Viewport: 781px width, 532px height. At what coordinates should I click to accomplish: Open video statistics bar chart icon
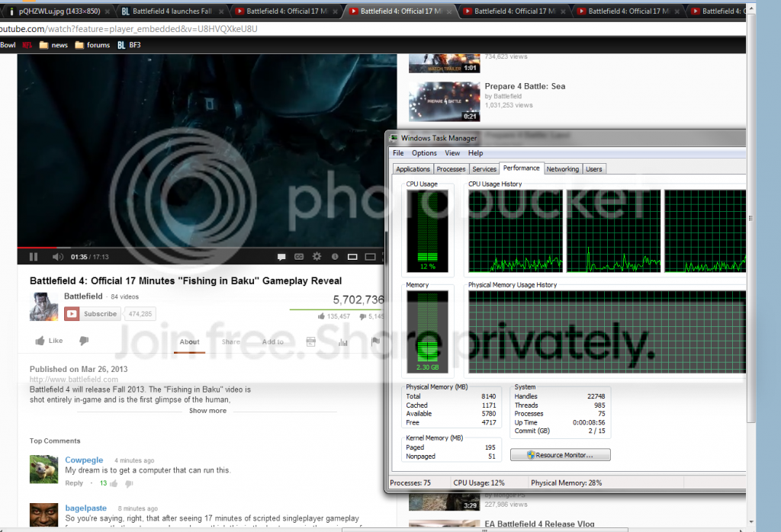click(342, 342)
